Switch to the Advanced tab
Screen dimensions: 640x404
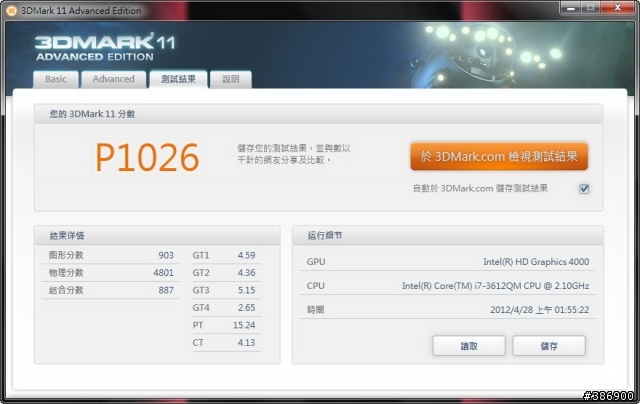(x=113, y=79)
